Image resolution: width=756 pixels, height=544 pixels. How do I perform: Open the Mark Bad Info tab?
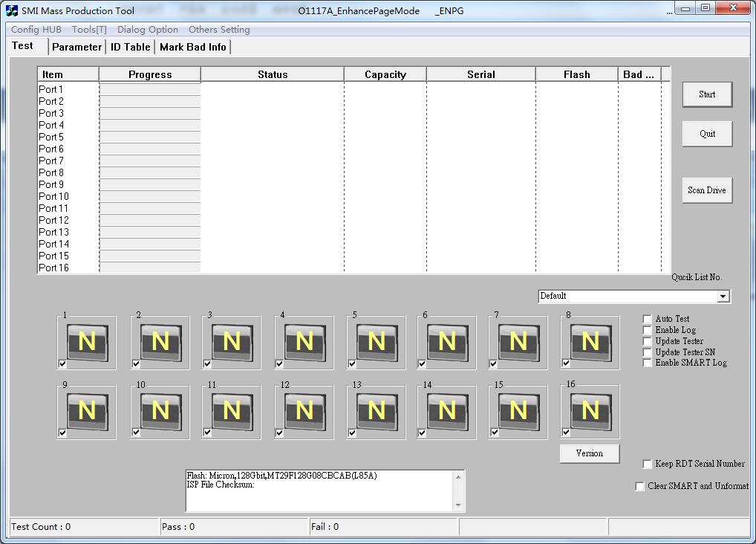(x=193, y=47)
